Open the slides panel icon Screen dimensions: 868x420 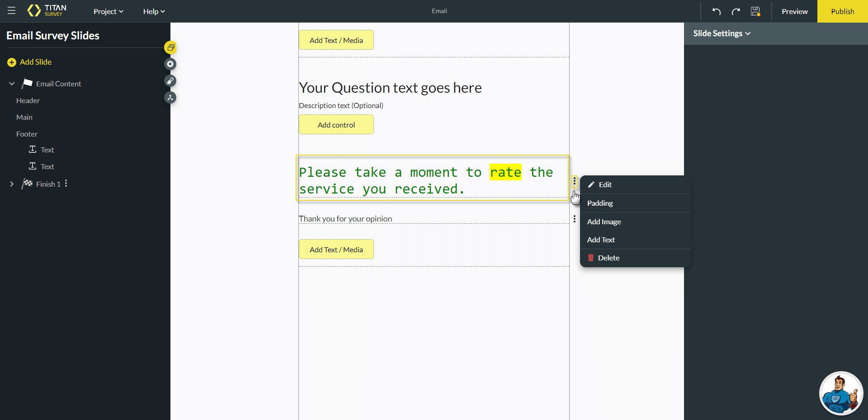pos(170,47)
